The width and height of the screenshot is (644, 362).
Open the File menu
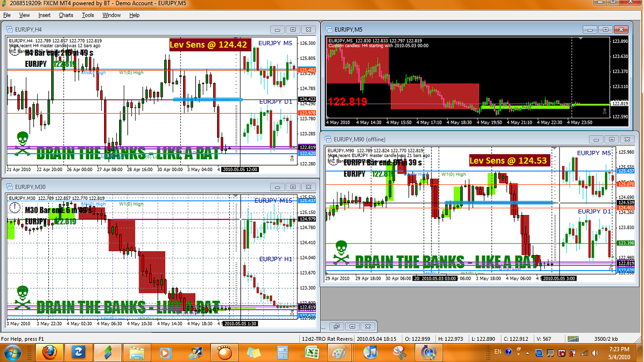click(7, 15)
